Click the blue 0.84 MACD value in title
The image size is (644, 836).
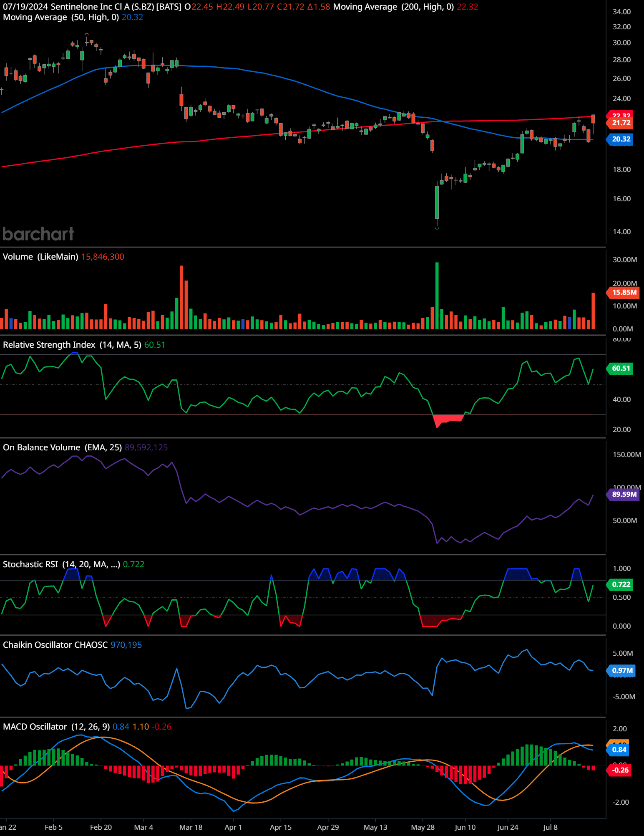pyautogui.click(x=121, y=727)
